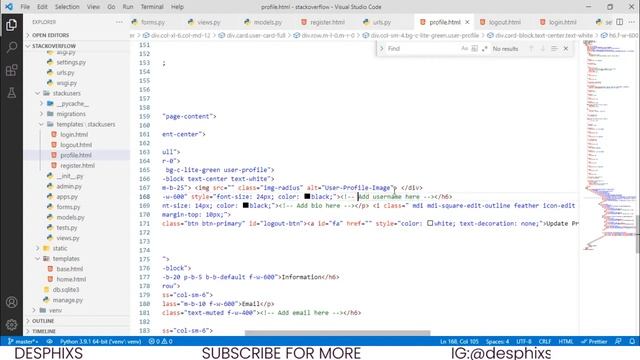640x360 pixels.
Task: Open the Extensions view in activity bar
Action: [11, 70]
